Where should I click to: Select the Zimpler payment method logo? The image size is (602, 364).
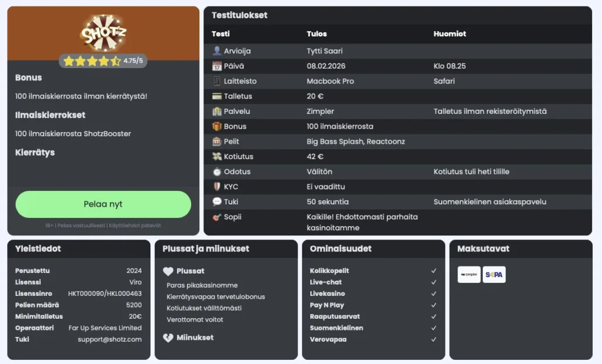[x=469, y=274]
